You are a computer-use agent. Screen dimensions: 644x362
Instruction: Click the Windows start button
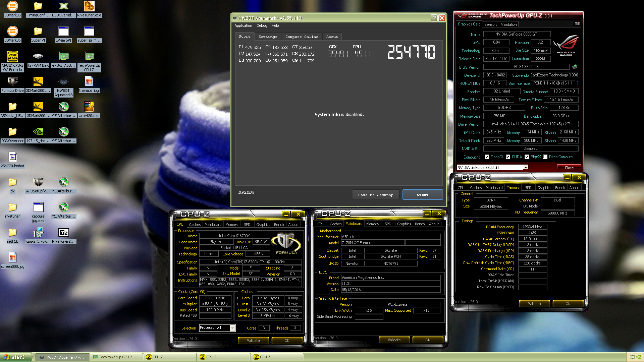pyautogui.click(x=16, y=357)
